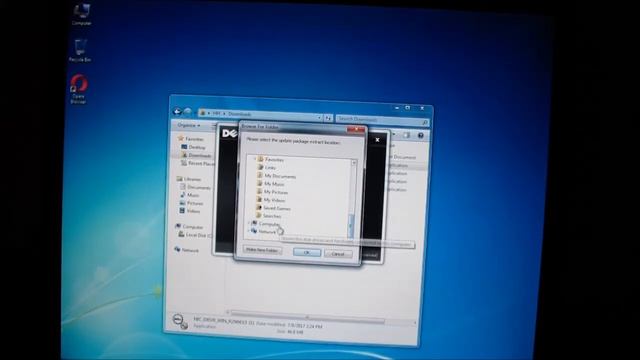This screenshot has width=640, height=360.
Task: Open Desktop in Explorer navigation pane
Action: tap(193, 147)
